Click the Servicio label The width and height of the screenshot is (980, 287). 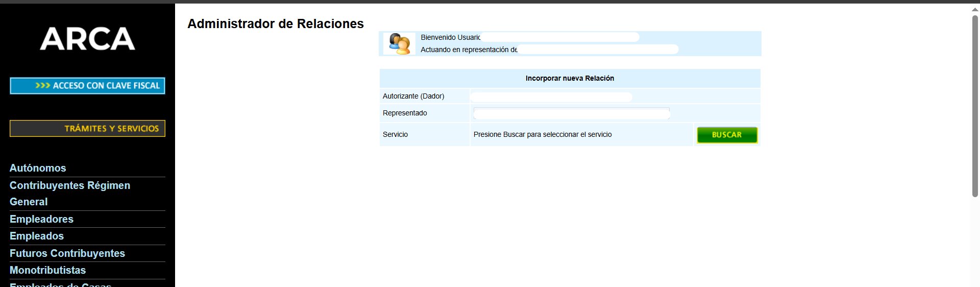coord(395,134)
